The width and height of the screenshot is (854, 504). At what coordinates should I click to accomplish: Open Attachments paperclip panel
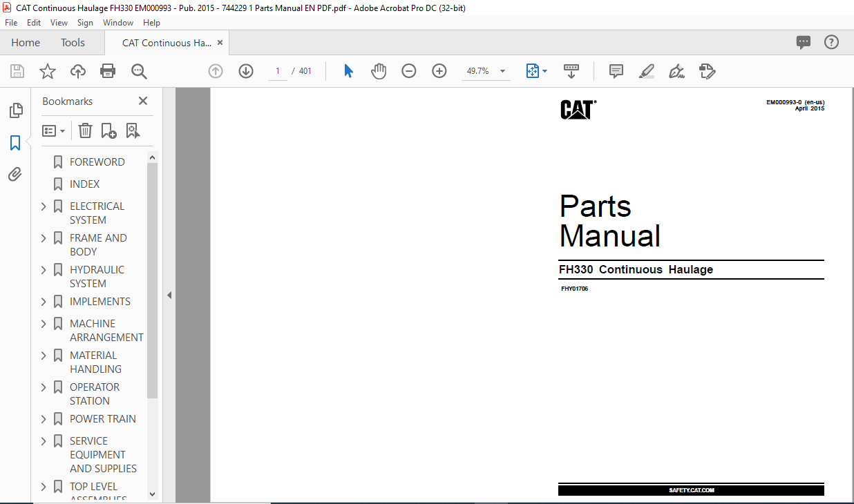point(15,175)
